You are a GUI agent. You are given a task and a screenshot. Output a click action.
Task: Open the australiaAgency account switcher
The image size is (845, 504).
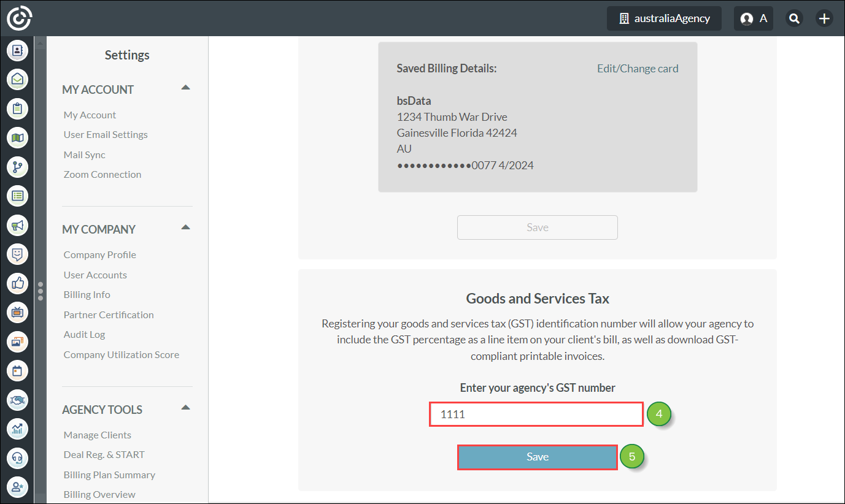tap(665, 18)
